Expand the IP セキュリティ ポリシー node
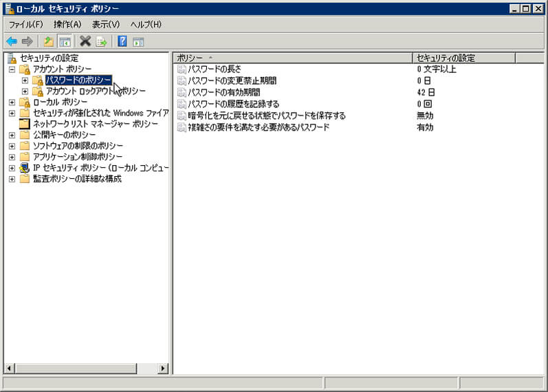Image resolution: width=548 pixels, height=392 pixels. tap(12, 168)
